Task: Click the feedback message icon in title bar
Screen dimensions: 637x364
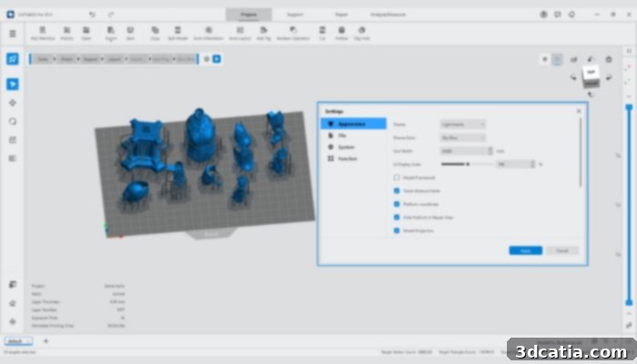Action: pos(557,15)
